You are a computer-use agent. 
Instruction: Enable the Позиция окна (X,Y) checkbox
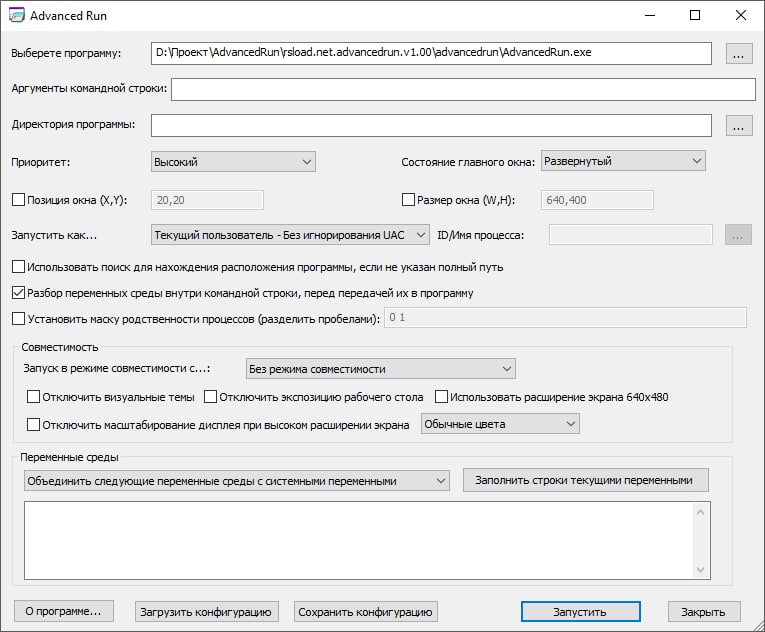(19, 200)
